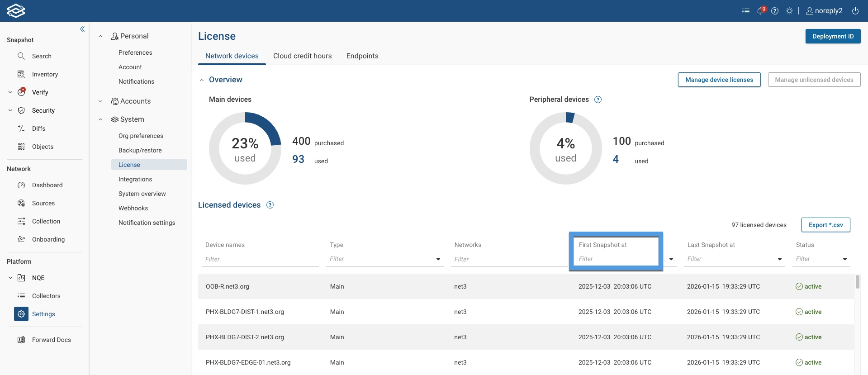
Task: Expand the NQE platform section
Action: tap(10, 278)
